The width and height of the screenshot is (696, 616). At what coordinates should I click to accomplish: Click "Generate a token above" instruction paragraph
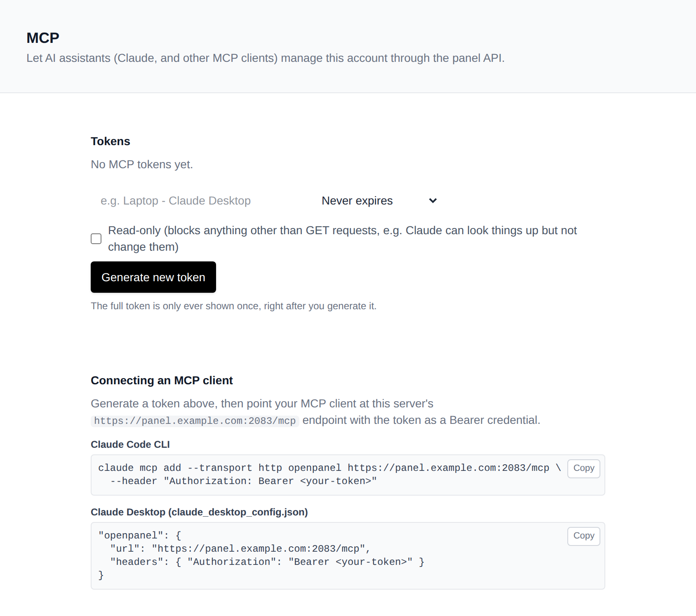(x=315, y=412)
